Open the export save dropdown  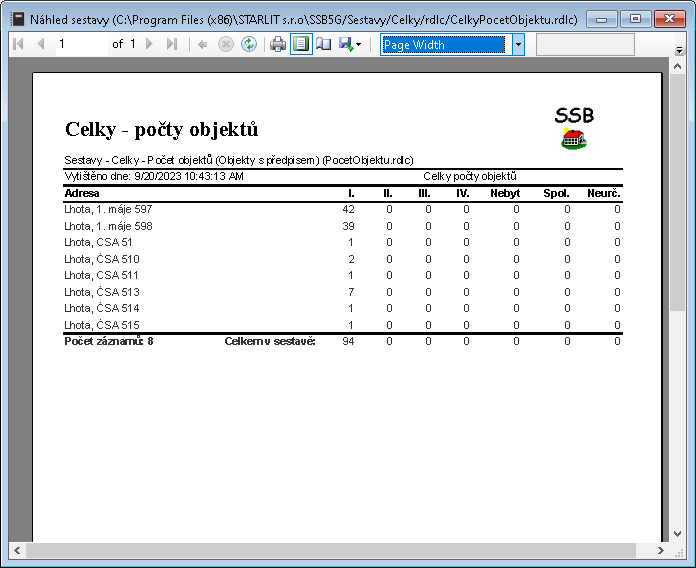click(351, 44)
